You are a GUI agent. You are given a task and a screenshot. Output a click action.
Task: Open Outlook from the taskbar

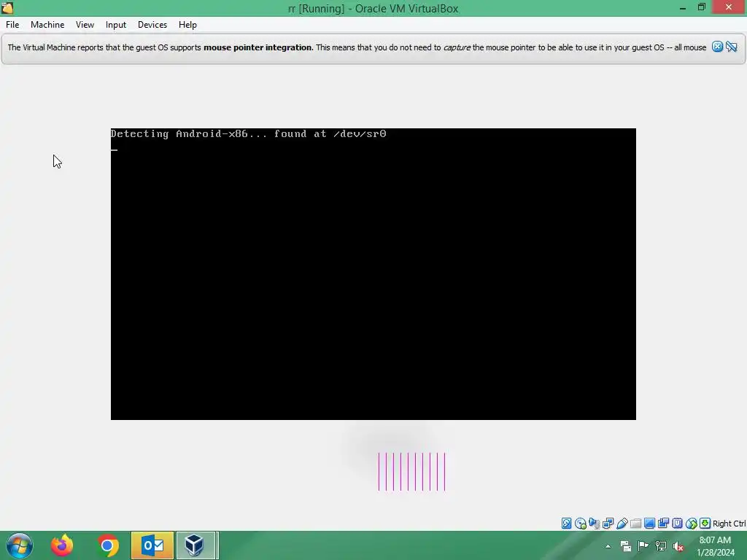click(152, 545)
